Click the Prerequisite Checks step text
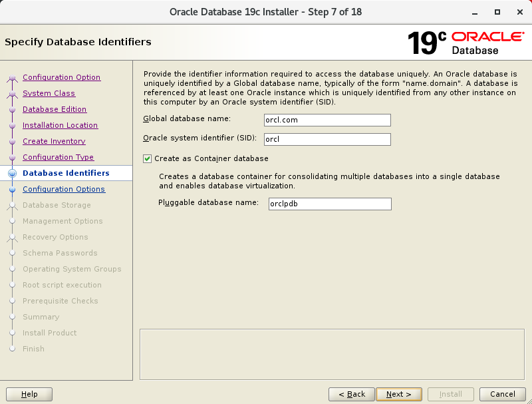This screenshot has height=404, width=532. [x=61, y=301]
